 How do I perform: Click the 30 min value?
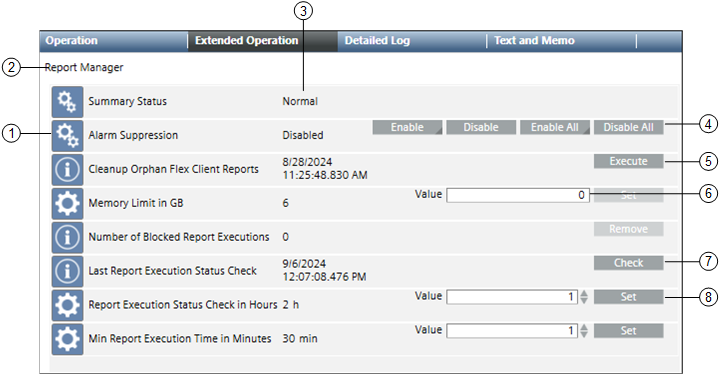pyautogui.click(x=300, y=339)
